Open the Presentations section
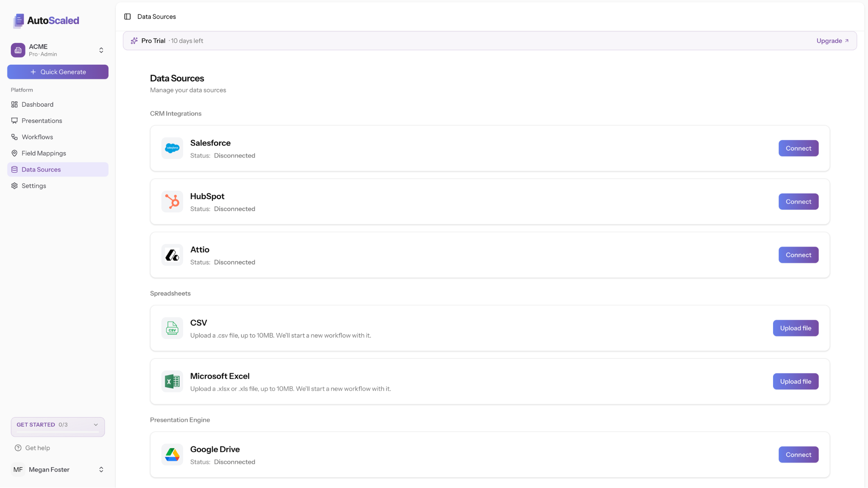Image resolution: width=868 pixels, height=488 pixels. click(41, 120)
